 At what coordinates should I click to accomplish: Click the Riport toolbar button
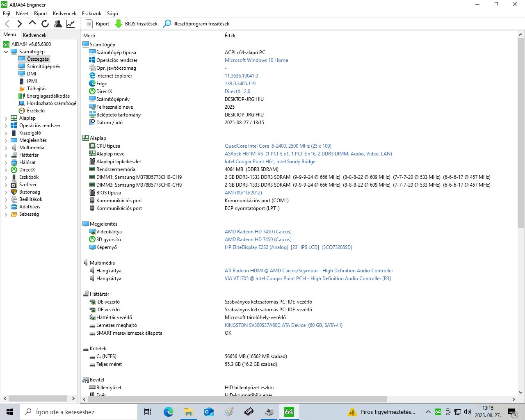98,24
